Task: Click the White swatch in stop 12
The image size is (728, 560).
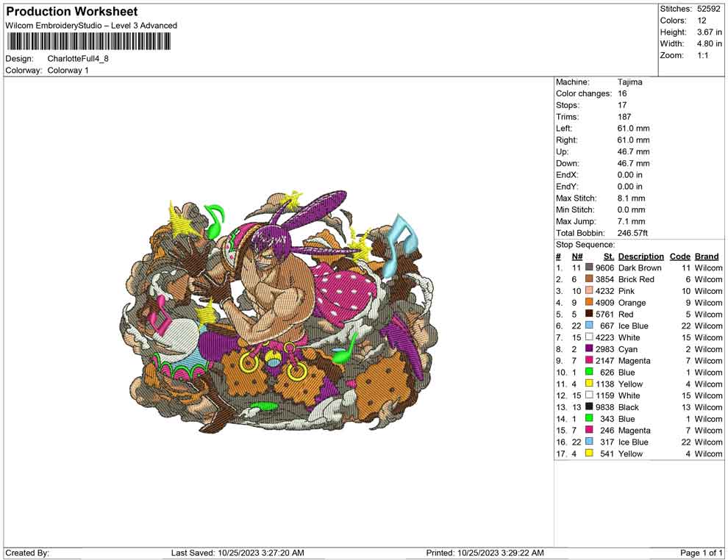Action: pyautogui.click(x=589, y=395)
